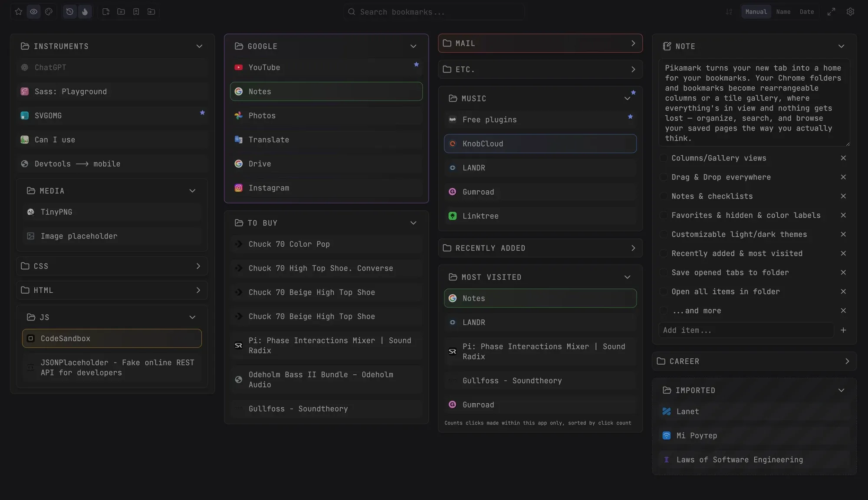Open the palette color themes icon
The height and width of the screenshot is (500, 868).
point(49,12)
